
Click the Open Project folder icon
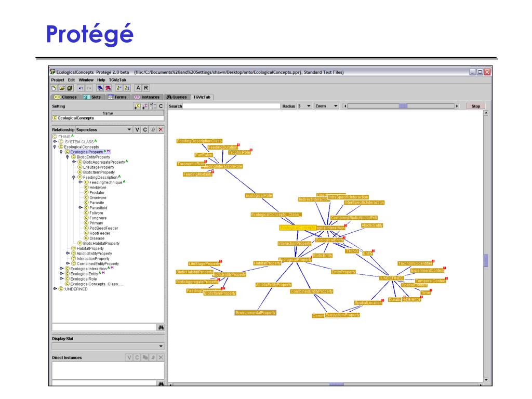coord(62,88)
